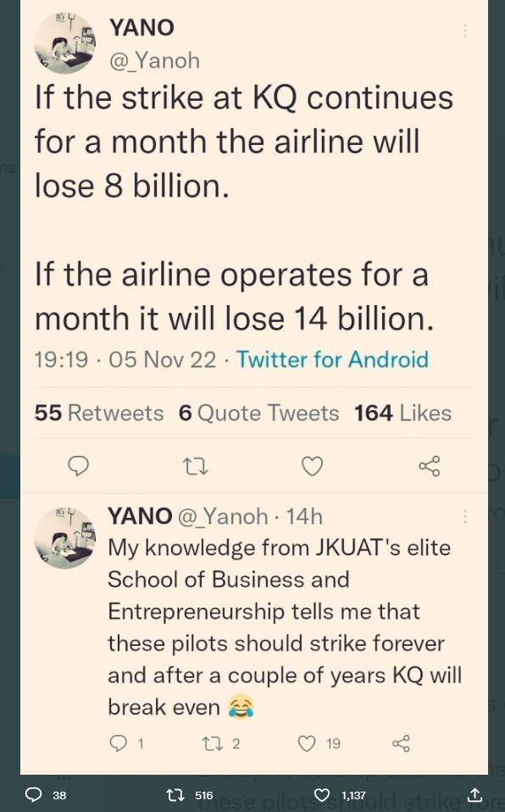Click YANO's profile avatar picture
Image resolution: width=505 pixels, height=812 pixels.
[64, 43]
